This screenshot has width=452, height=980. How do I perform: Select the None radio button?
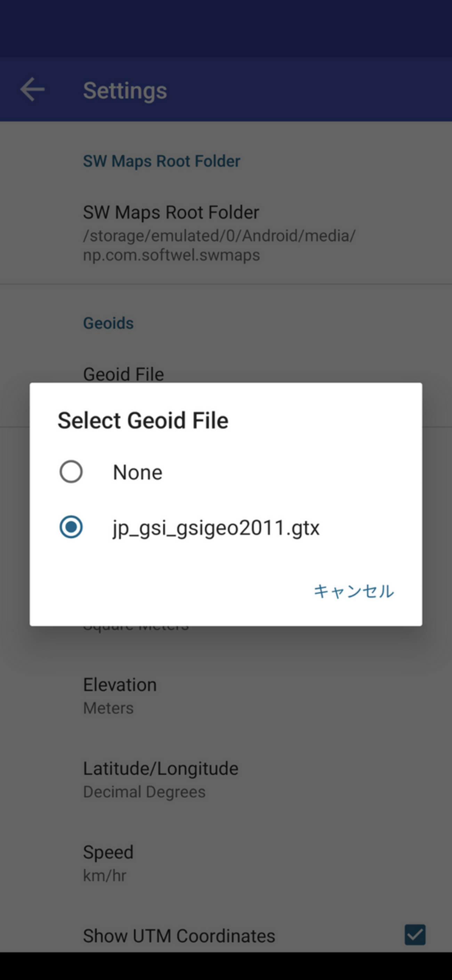click(x=71, y=472)
